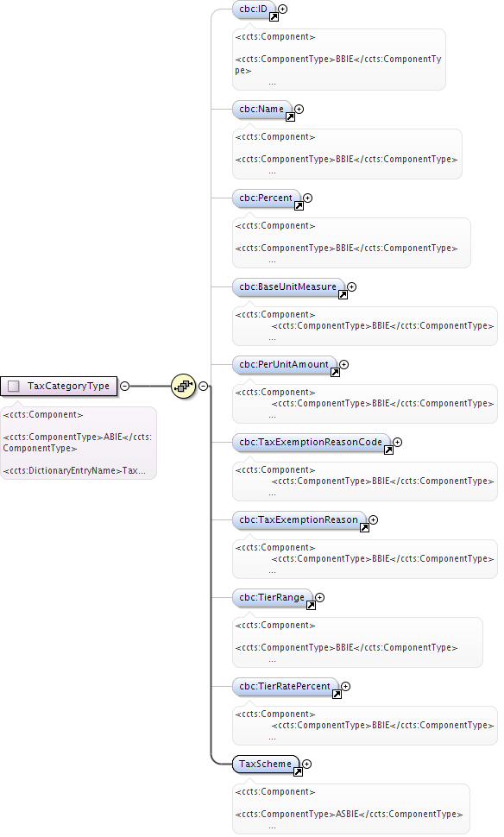
Task: Select the cbc:BaseUnitMeasure element
Action: pos(287,286)
